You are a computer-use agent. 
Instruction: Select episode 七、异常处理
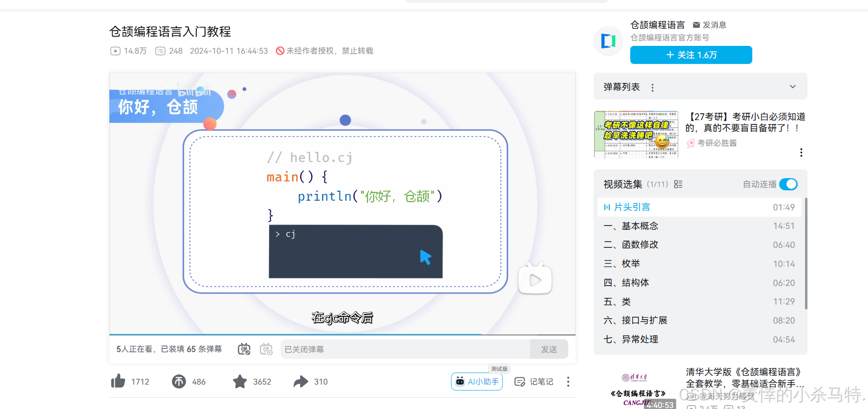coord(699,339)
